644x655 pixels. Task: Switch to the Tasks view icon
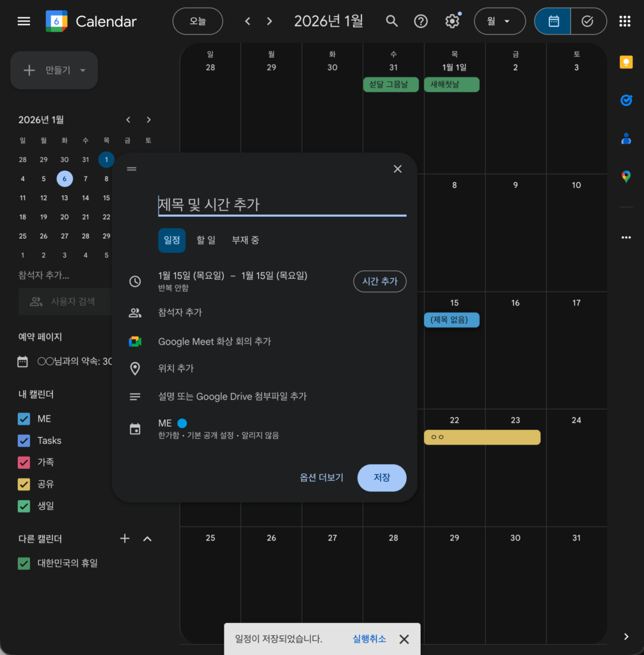click(588, 21)
